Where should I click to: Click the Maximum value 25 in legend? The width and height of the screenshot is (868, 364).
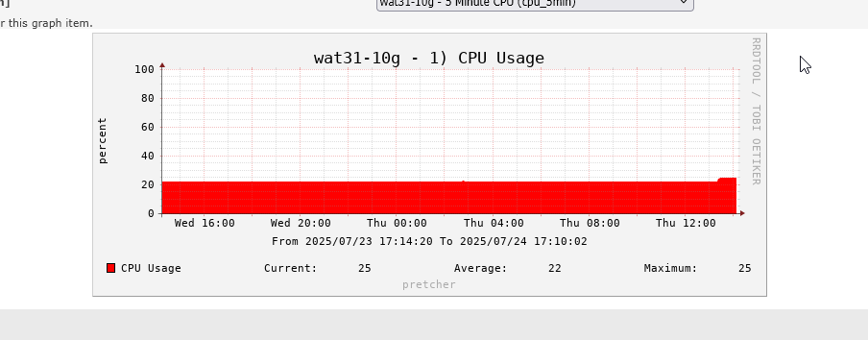click(744, 268)
